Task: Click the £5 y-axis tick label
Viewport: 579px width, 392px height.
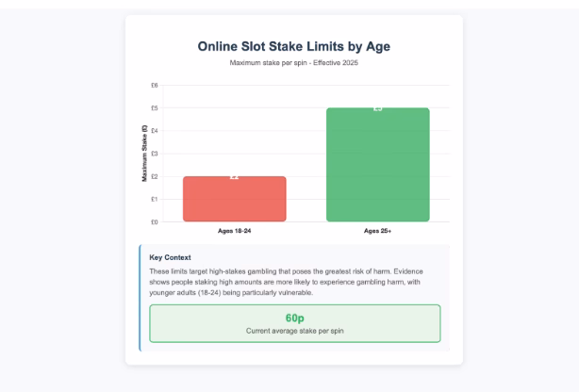Action: click(x=155, y=107)
